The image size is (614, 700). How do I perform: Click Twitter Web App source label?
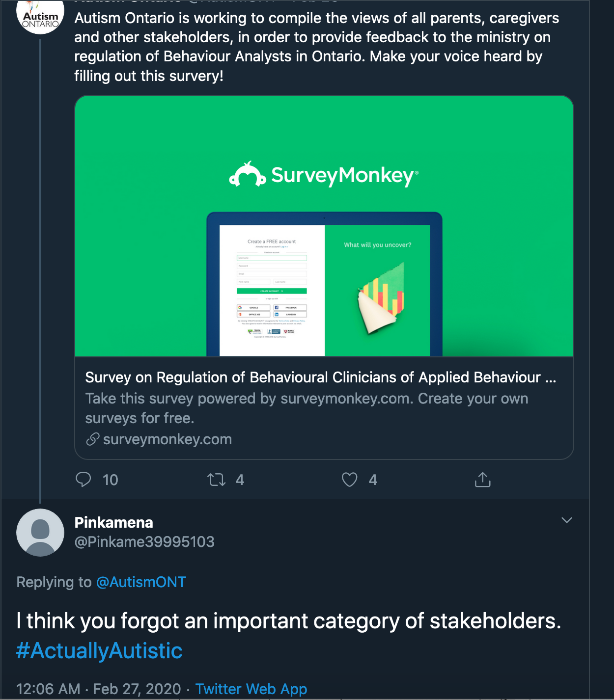pyautogui.click(x=251, y=689)
